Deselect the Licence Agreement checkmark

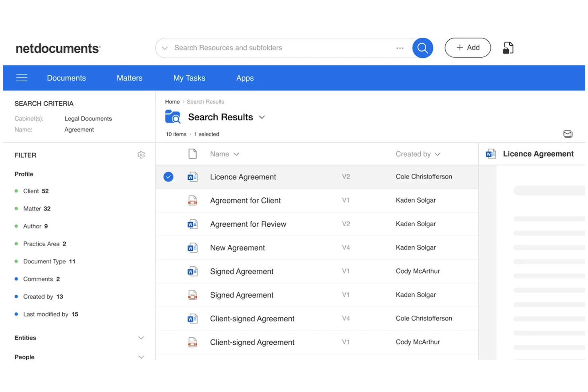click(x=168, y=177)
